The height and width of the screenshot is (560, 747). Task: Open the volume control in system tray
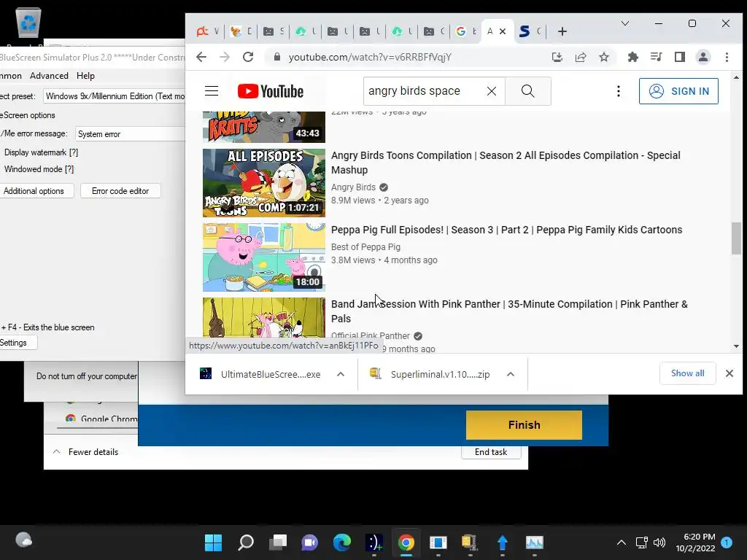[x=659, y=542]
